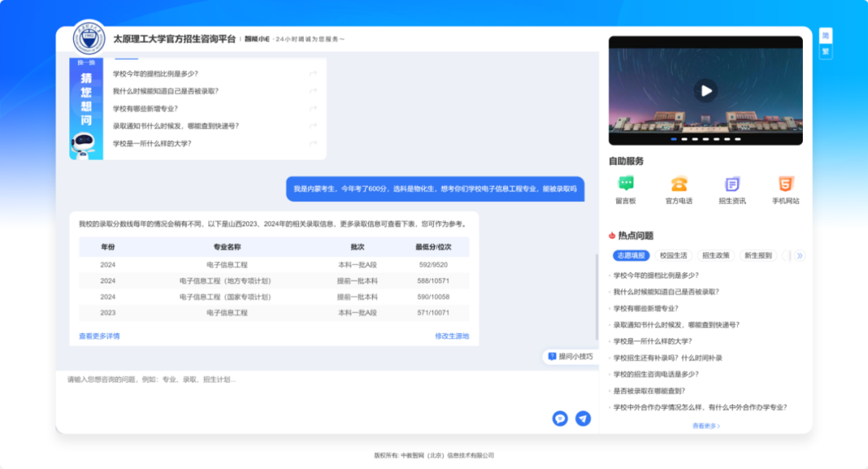Switch to simplified Chinese with 简

[x=825, y=35]
